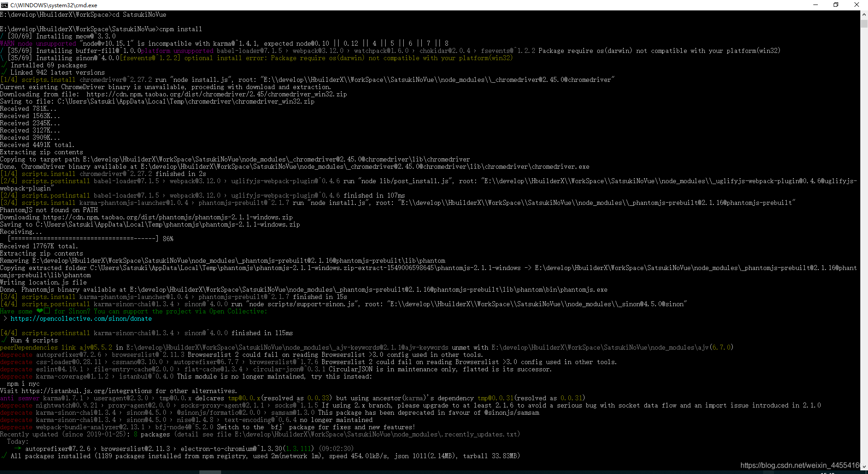The image size is (868, 474).
Task: Click 'Writing location.js file' line
Action: tap(43, 282)
